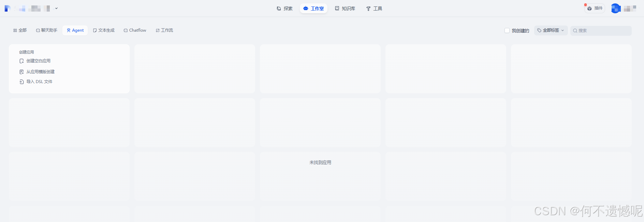Focus the 搜索 search input field
Image resolution: width=644 pixels, height=222 pixels.
[601, 31]
